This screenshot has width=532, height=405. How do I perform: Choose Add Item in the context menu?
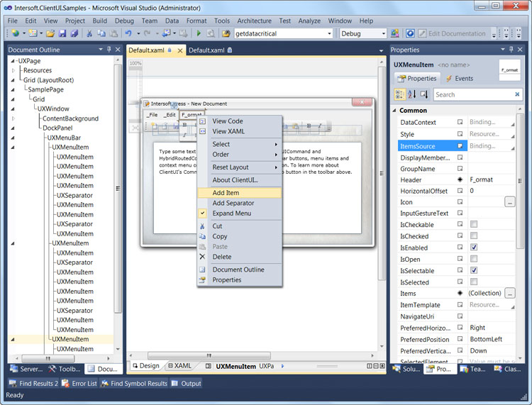[x=240, y=193]
